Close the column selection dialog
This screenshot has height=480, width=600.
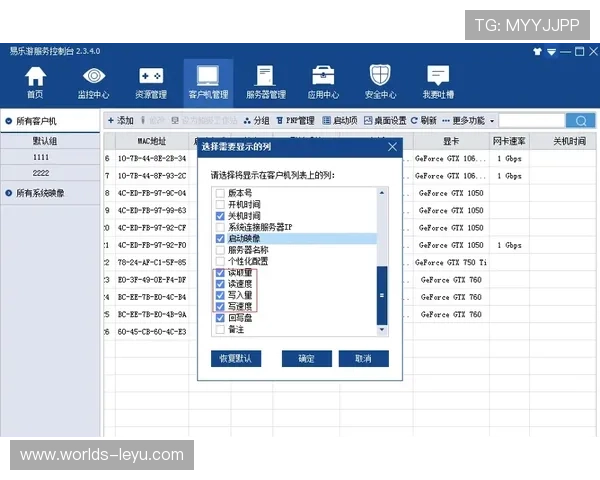(x=392, y=147)
